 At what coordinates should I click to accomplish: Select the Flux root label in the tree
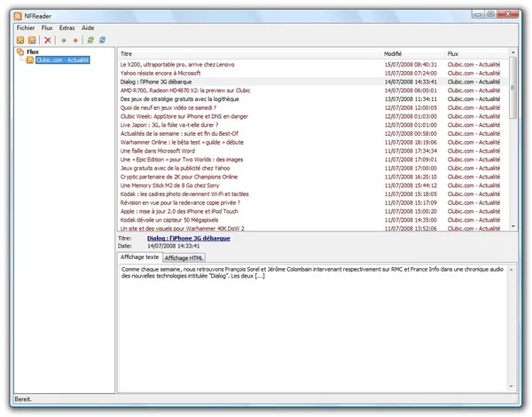point(33,52)
